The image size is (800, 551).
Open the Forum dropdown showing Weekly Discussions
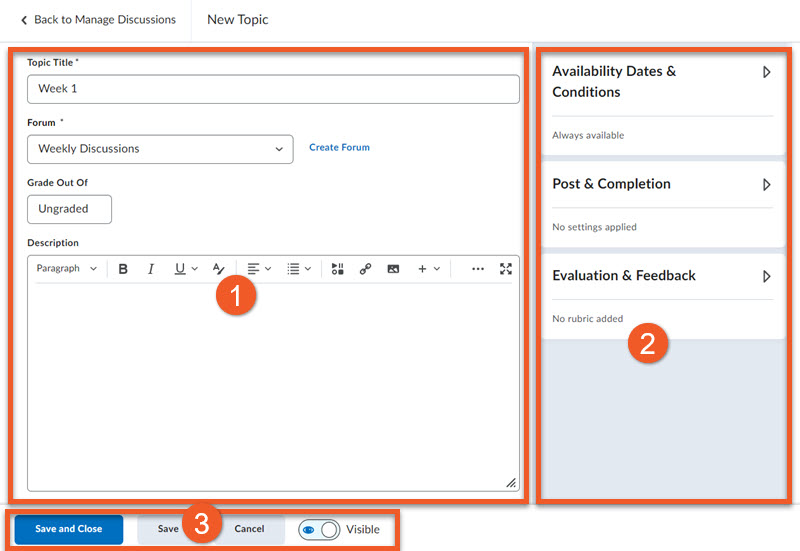tap(160, 149)
